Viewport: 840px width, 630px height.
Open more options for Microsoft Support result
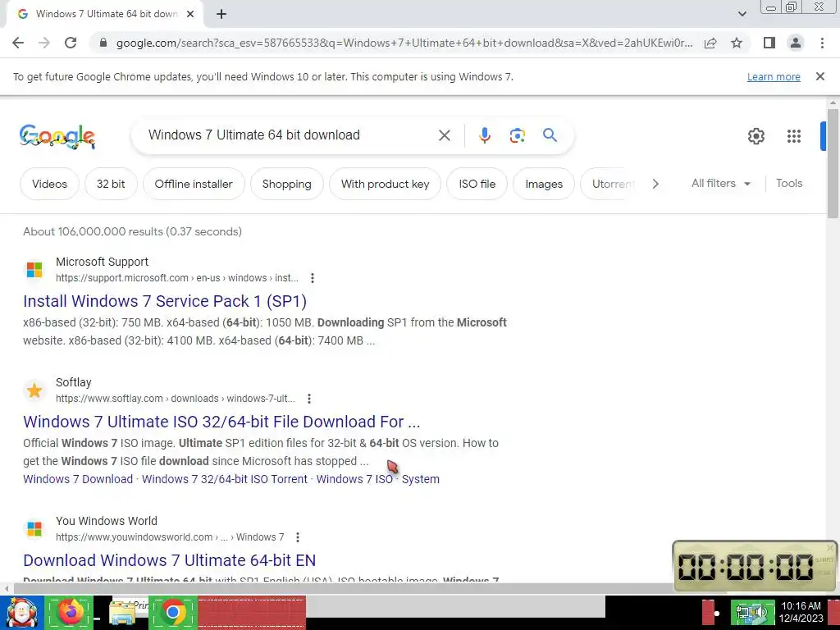(313, 278)
